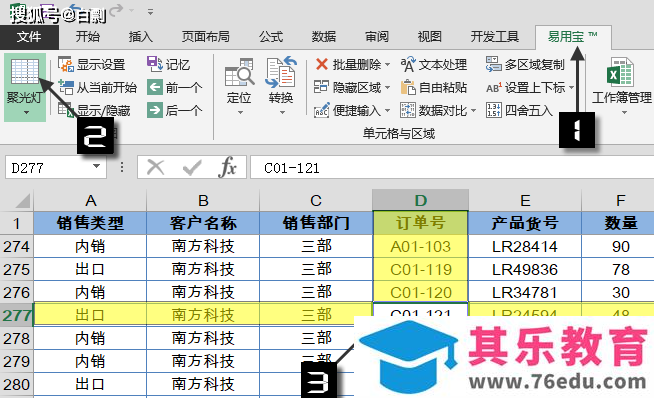Expand the 转换 dropdown arrow
Image resolution: width=654 pixels, height=398 pixels.
coord(282,113)
